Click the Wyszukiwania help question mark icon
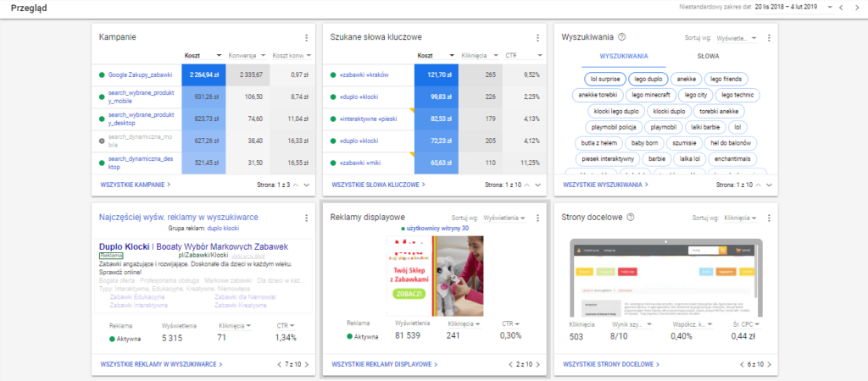The width and height of the screenshot is (868, 381). click(x=622, y=37)
